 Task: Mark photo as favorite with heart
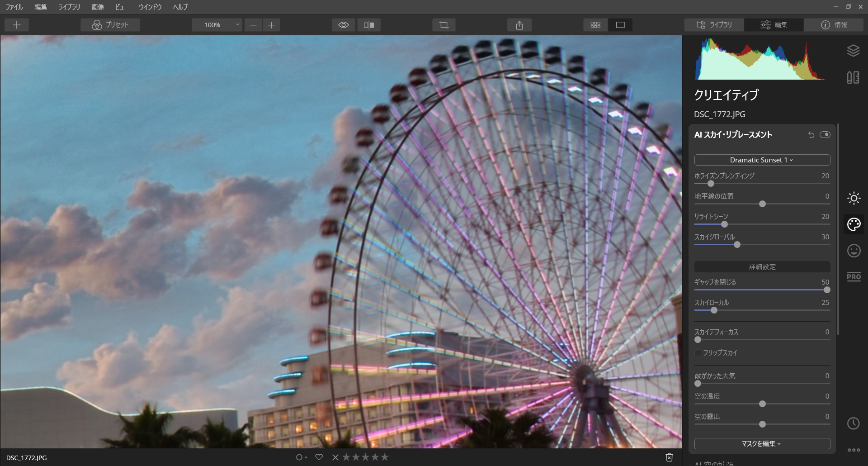[x=319, y=457]
